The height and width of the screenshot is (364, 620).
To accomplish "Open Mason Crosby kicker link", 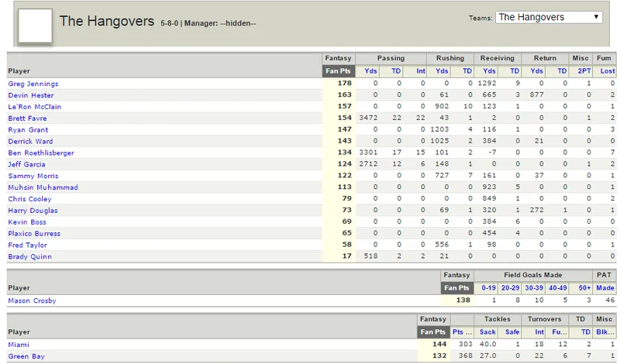I will [x=32, y=300].
